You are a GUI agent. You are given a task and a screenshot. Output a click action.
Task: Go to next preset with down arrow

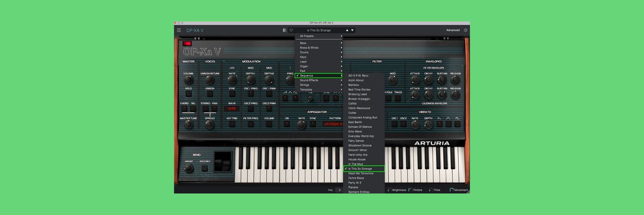tap(352, 30)
